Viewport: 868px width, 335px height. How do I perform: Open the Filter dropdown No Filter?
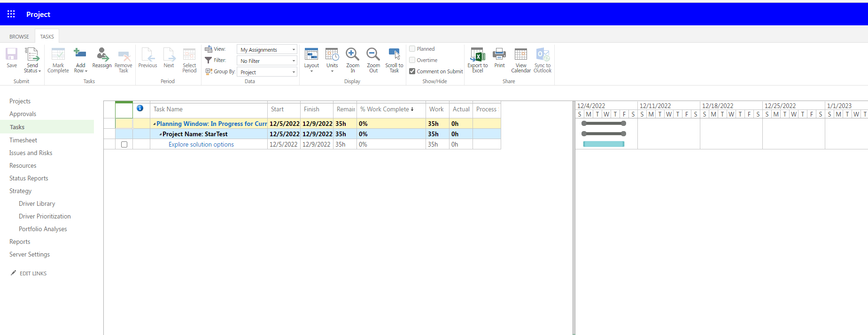(x=267, y=61)
